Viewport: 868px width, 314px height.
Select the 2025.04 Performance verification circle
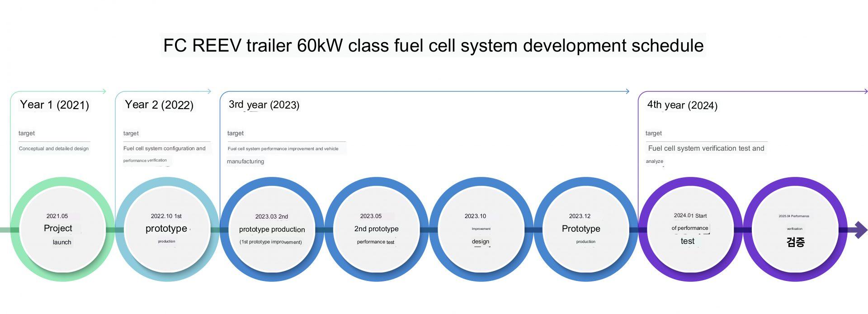coord(795,229)
